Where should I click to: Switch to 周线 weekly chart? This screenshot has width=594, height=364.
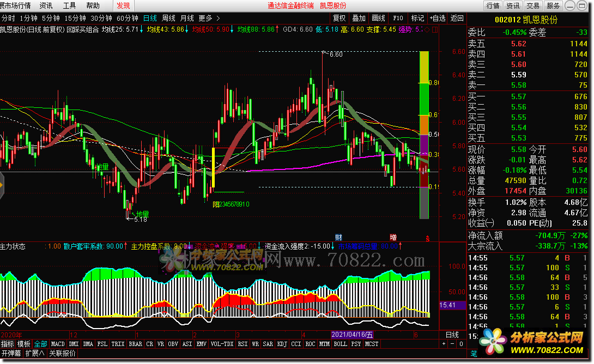pos(168,18)
